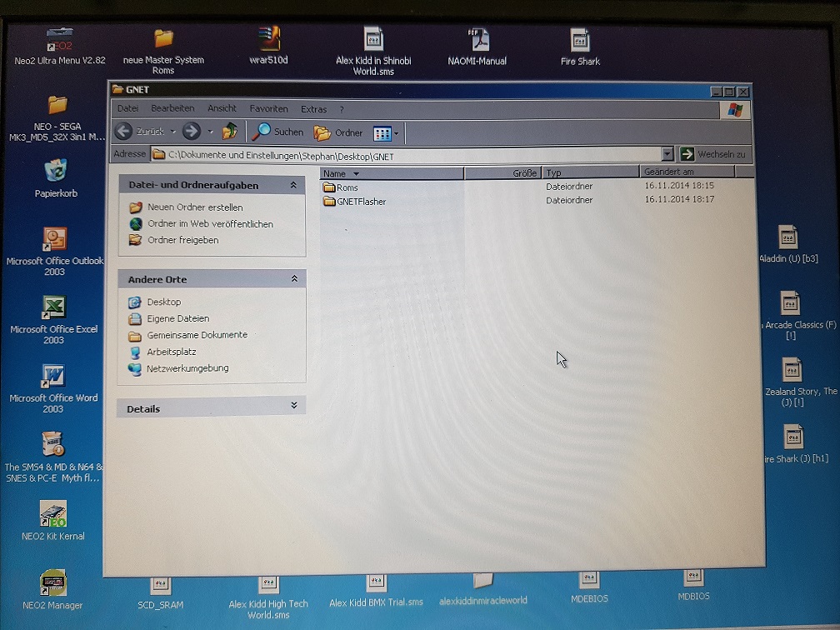Sort files by Geändert am column header
This screenshot has width=840, height=630.
pyautogui.click(x=687, y=172)
